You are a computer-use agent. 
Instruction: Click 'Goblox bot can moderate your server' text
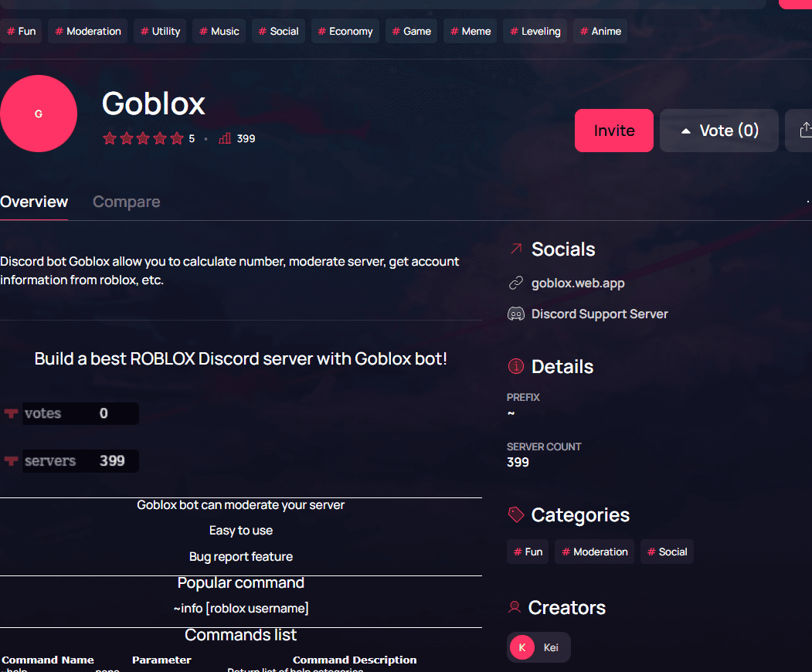click(x=241, y=505)
